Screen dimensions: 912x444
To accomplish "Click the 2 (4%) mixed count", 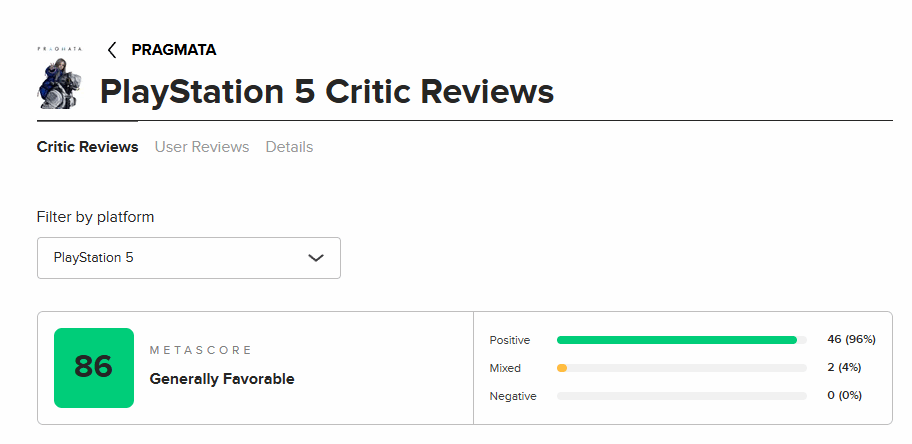I will click(844, 367).
